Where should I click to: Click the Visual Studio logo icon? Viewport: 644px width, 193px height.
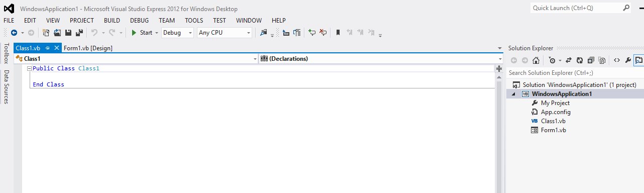pyautogui.click(x=10, y=9)
